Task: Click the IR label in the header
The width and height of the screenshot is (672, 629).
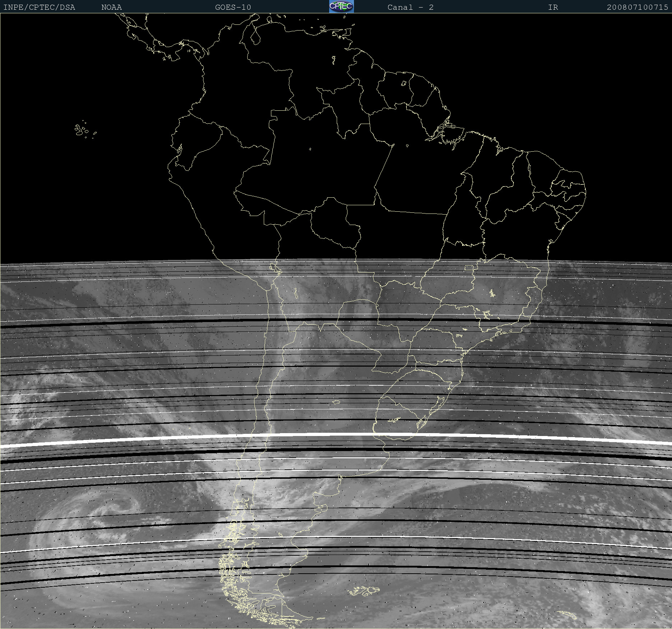Action: point(553,7)
